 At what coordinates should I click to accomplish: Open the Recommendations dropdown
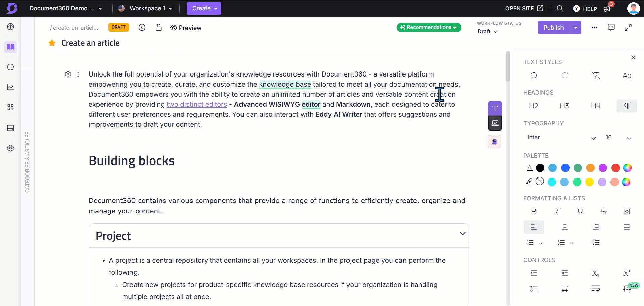click(x=429, y=27)
